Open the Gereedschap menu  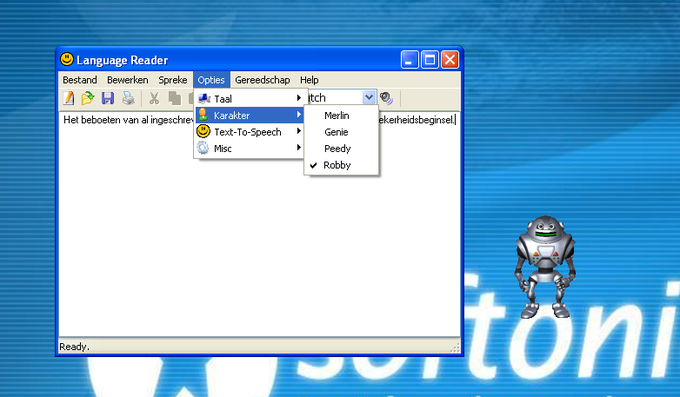tap(262, 80)
